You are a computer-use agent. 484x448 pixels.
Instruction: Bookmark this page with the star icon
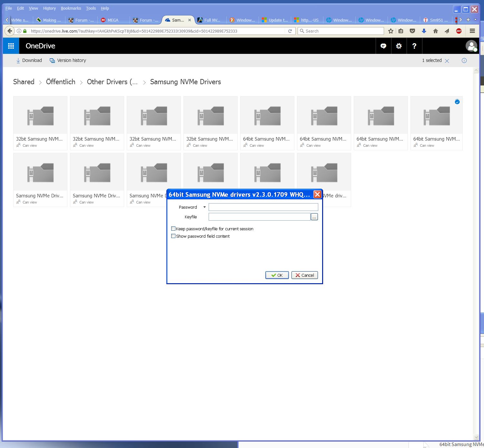pyautogui.click(x=391, y=31)
